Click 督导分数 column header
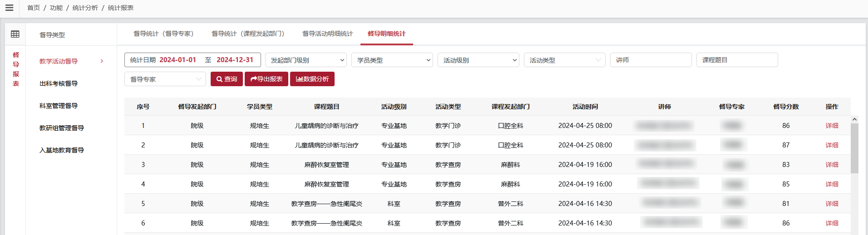This screenshot has width=868, height=235. (786, 107)
